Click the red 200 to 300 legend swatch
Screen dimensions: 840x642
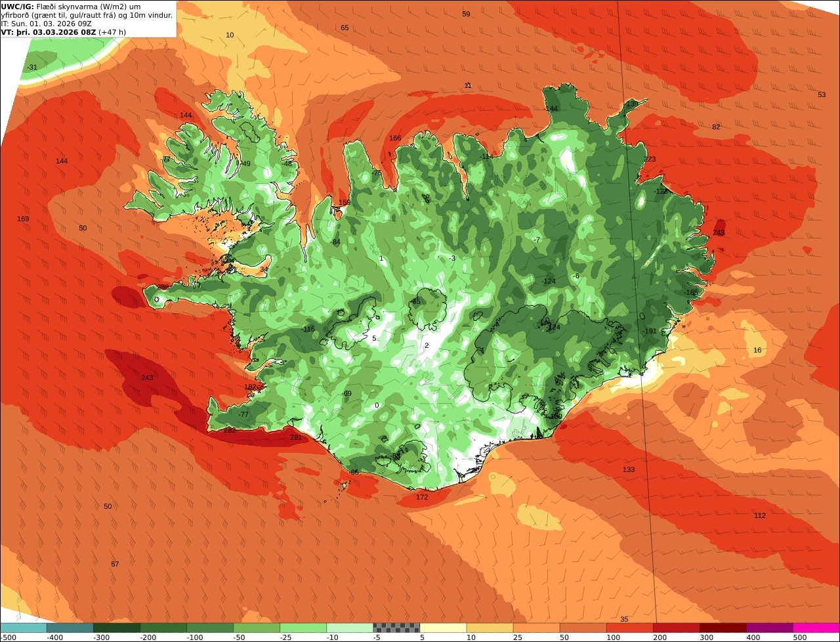click(675, 628)
